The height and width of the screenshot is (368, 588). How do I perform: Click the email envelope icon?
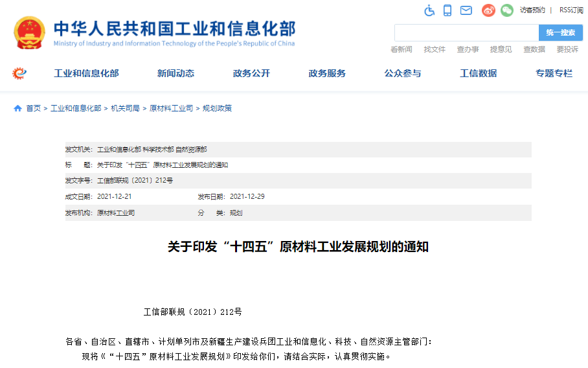[x=466, y=10]
